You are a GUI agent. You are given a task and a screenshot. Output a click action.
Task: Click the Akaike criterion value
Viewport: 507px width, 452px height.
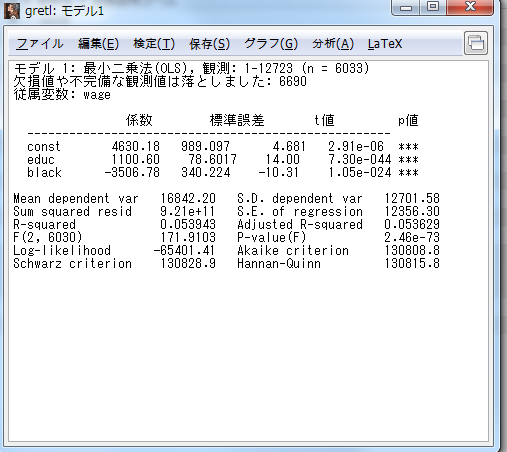(412, 250)
